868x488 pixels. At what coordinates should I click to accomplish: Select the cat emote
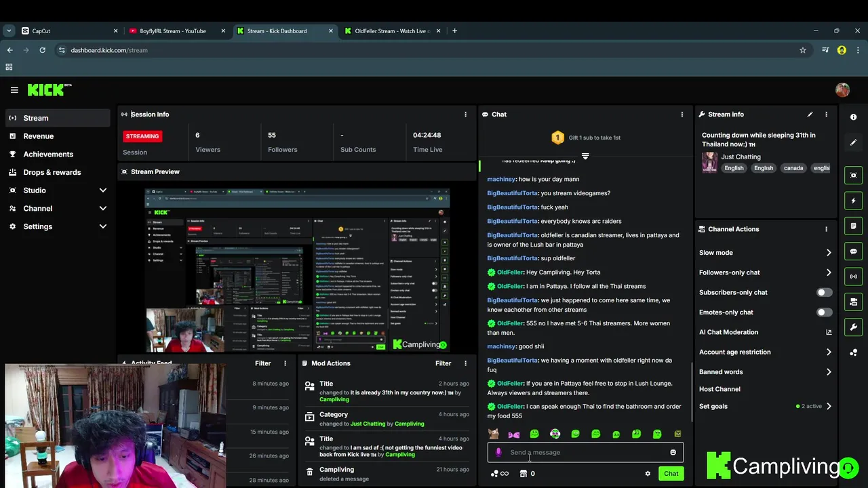click(494, 434)
